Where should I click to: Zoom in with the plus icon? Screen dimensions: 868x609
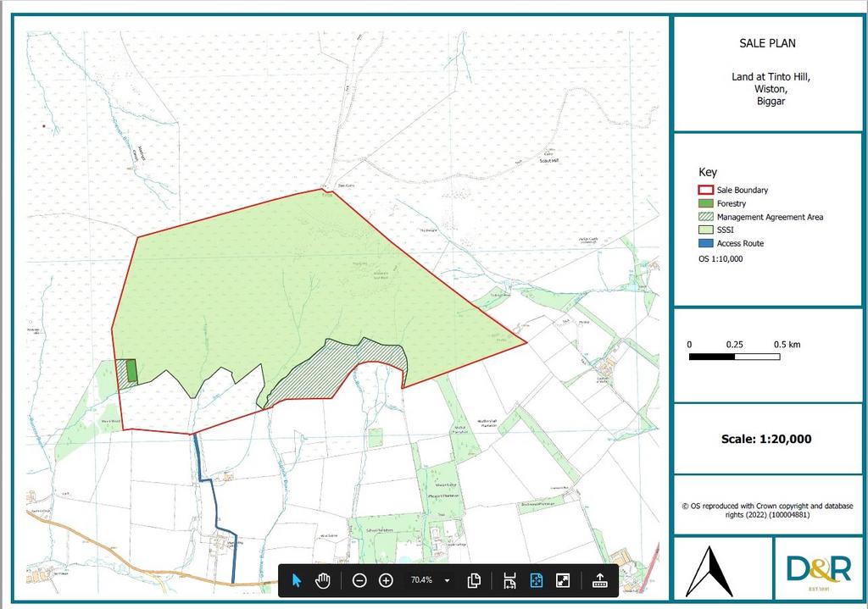[386, 580]
